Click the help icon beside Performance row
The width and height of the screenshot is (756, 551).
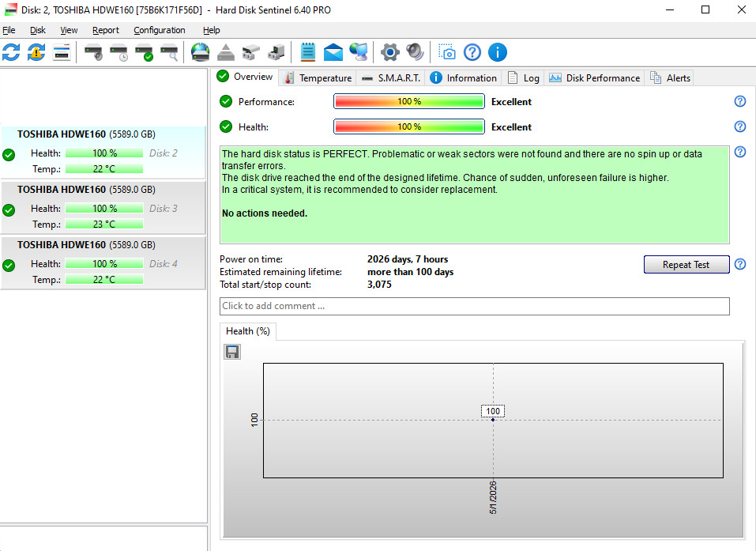(739, 101)
